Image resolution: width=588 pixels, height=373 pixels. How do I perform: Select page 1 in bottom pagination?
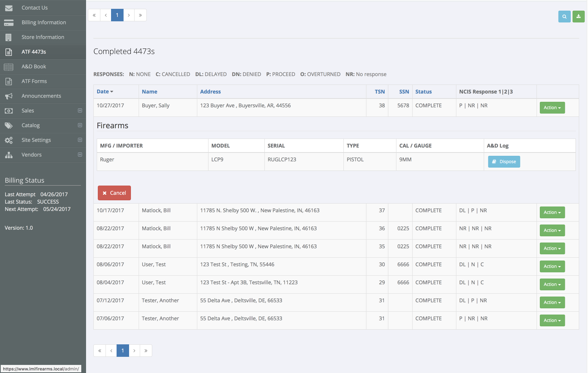(x=123, y=351)
